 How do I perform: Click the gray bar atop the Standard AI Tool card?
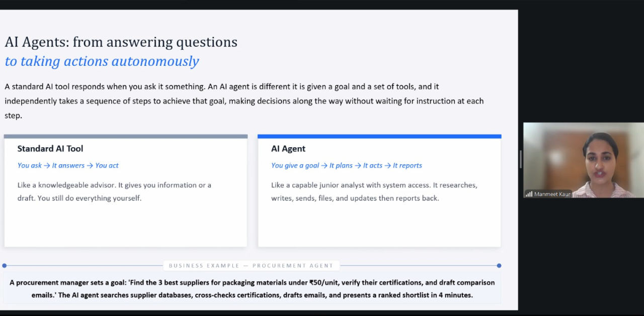pyautogui.click(x=126, y=136)
